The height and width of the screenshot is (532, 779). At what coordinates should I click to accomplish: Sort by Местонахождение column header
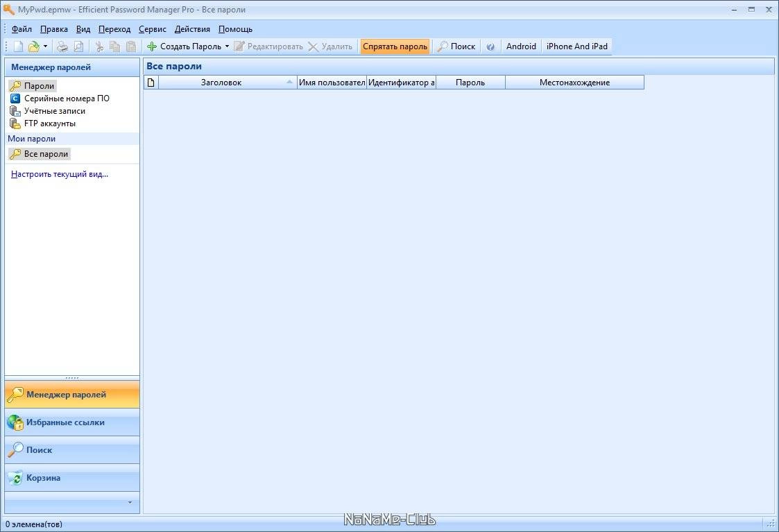click(575, 83)
